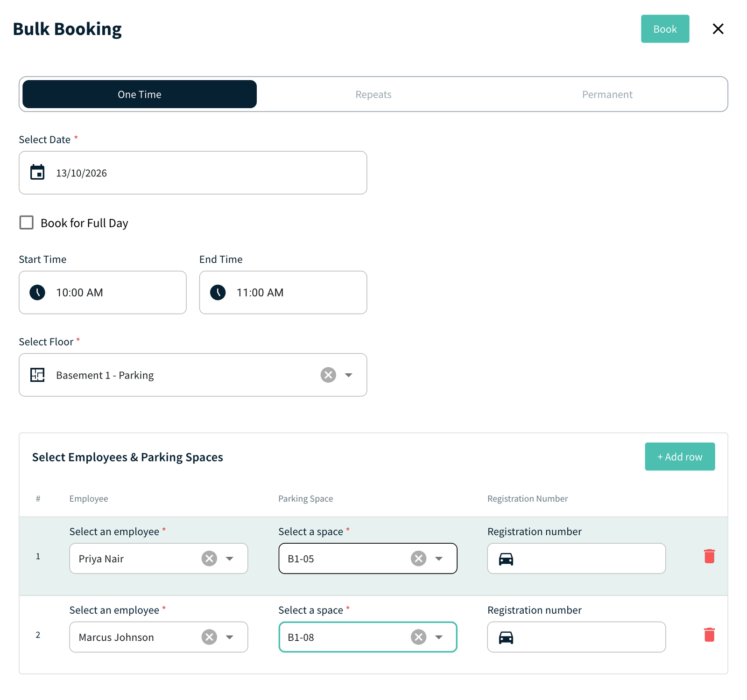The image size is (747, 700).
Task: Open the Start Time field 10:00 AM
Action: (x=103, y=293)
